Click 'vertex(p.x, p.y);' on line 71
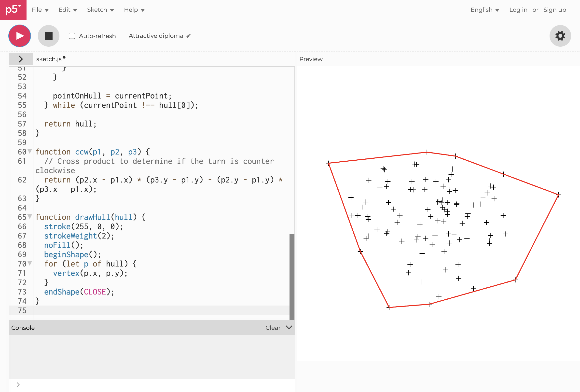580x392 pixels. pos(90,273)
